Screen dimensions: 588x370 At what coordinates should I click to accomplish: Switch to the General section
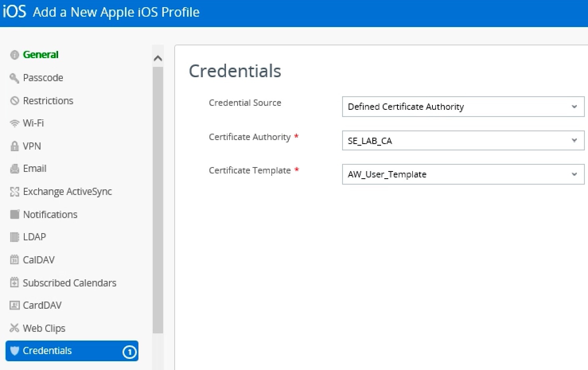click(x=41, y=55)
